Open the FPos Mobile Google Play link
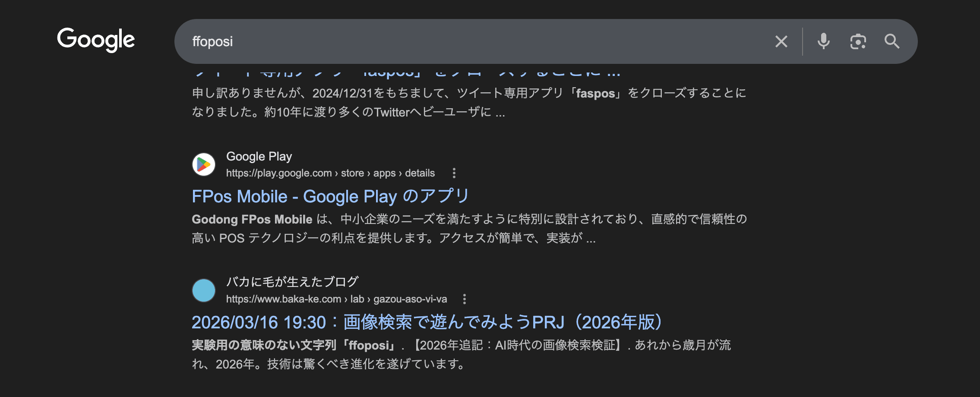Viewport: 980px width, 397px height. tap(330, 197)
